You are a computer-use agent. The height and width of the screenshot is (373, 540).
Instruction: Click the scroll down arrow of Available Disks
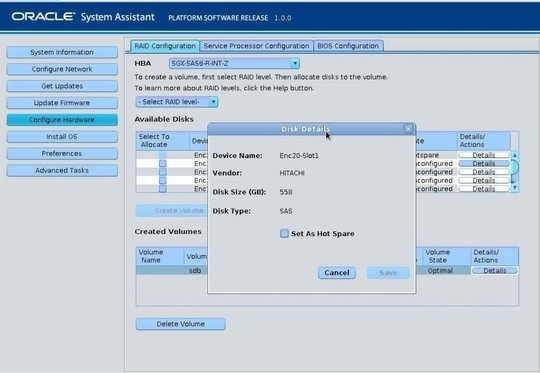(515, 188)
